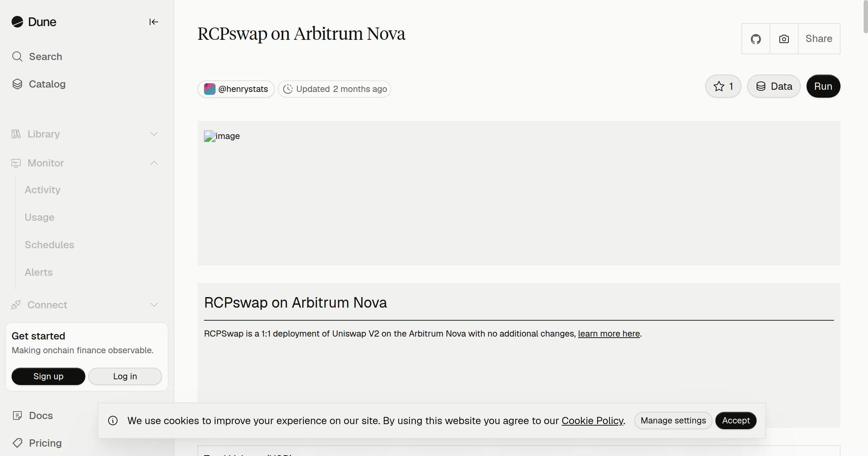Click the camera screenshot icon
Screen dimensions: 868x456
(x=784, y=39)
